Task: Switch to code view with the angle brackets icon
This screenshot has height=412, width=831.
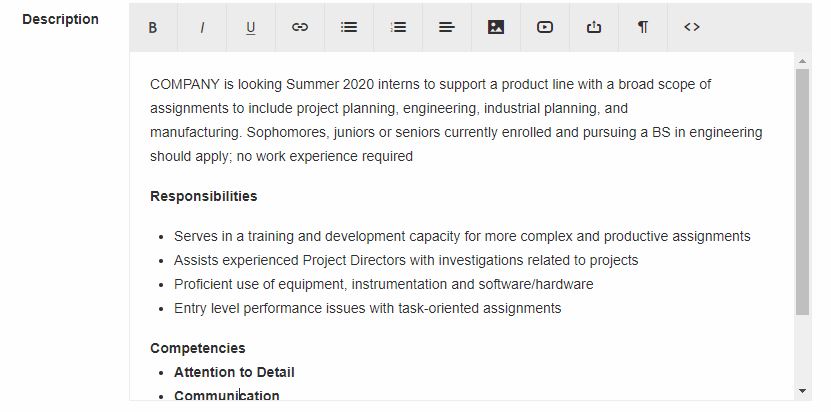Action: pos(692,27)
